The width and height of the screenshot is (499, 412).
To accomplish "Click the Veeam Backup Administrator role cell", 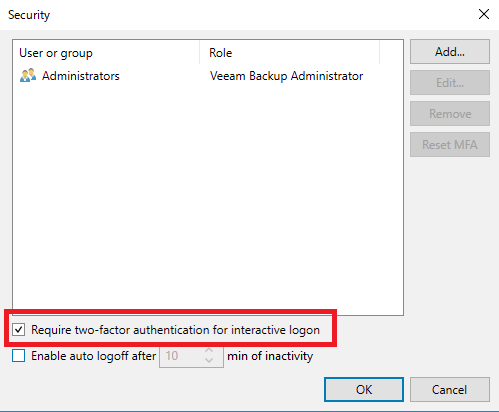I will [x=286, y=76].
